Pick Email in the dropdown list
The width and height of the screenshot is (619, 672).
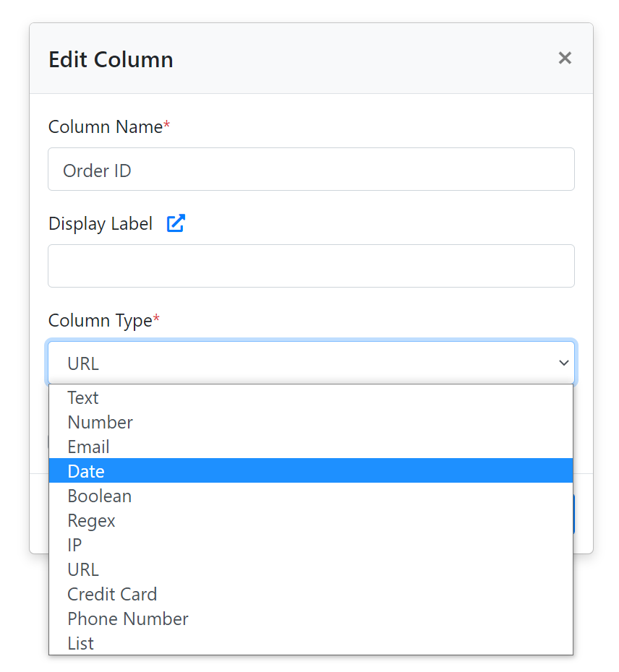88,447
